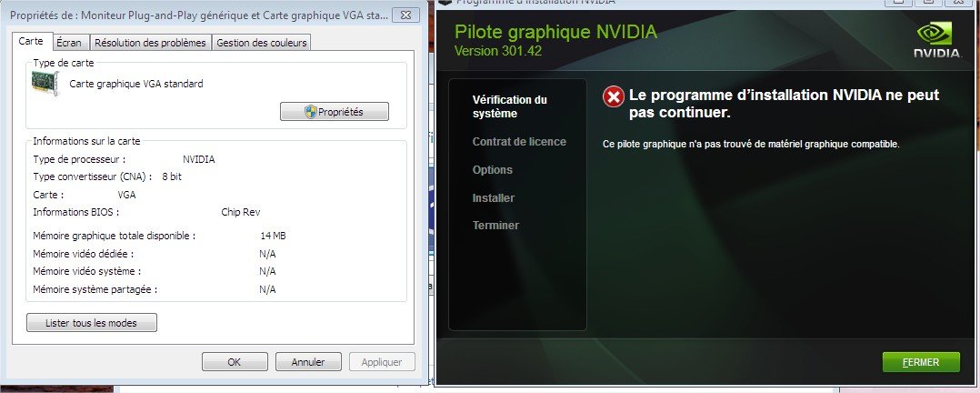Screen dimensions: 980x393
Task: Click the FERMER button in NVIDIA installer
Action: 921,362
